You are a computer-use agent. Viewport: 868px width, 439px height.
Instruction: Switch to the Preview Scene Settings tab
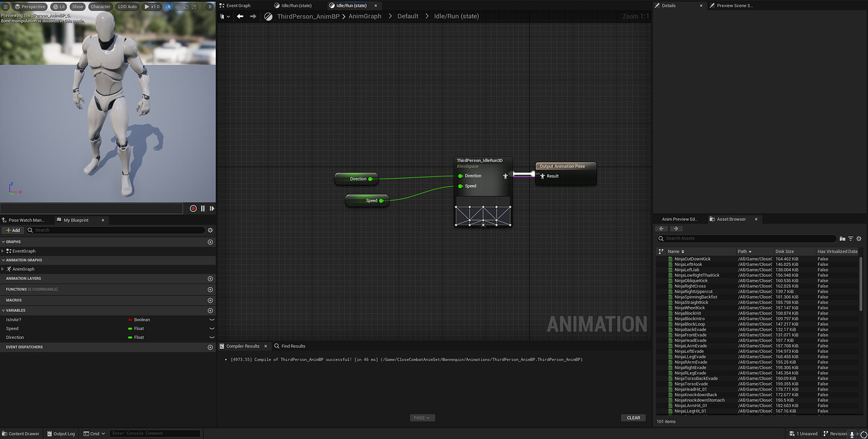(732, 6)
